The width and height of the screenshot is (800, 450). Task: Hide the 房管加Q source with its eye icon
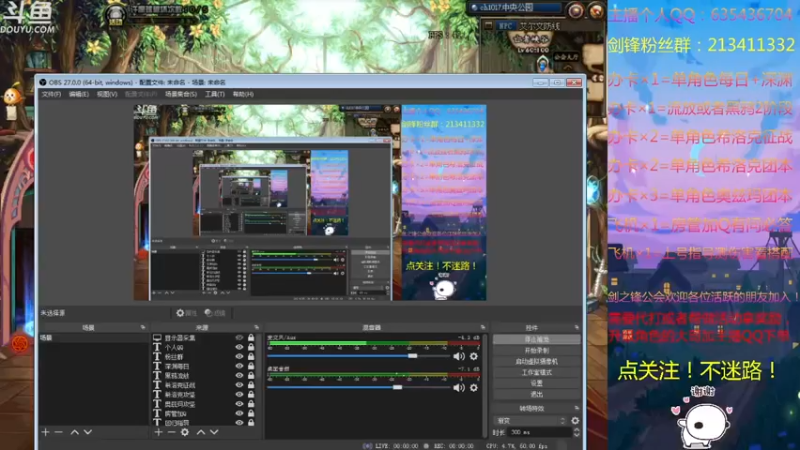pos(239,413)
